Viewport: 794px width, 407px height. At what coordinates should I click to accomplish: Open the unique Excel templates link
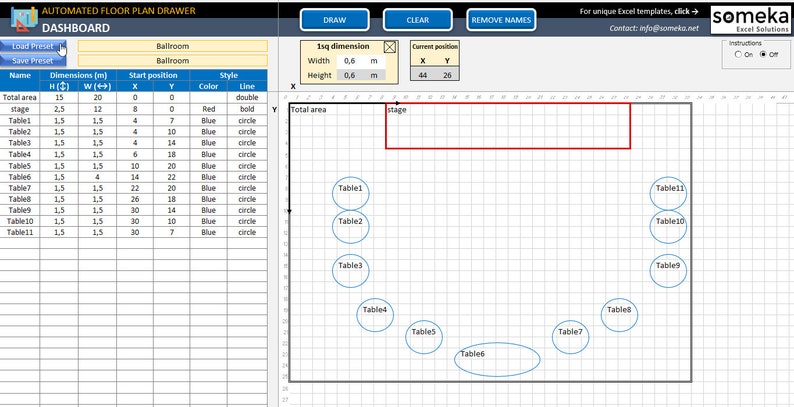point(639,11)
